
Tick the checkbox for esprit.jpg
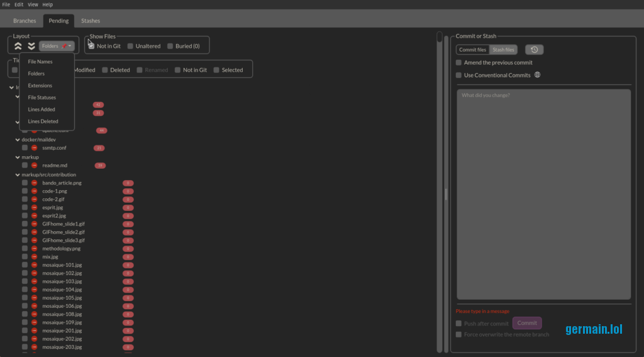click(25, 208)
